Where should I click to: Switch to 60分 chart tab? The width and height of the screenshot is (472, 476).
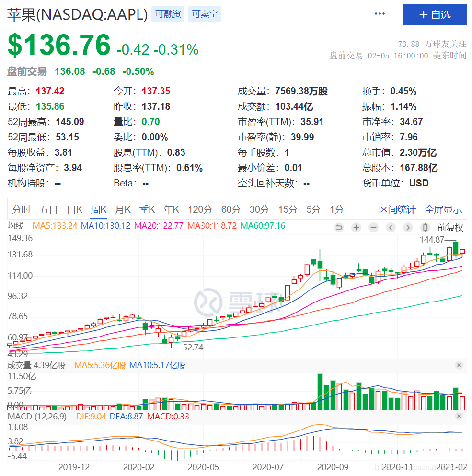pos(231,209)
